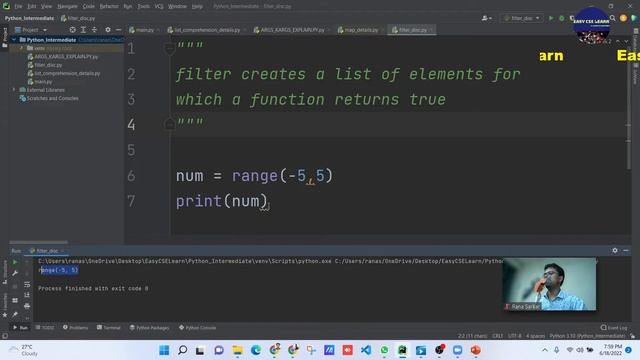Open ARGS_KARGS_EXPLAIN.PY.py in project tree
This screenshot has height=360, width=640.
pos(66,56)
